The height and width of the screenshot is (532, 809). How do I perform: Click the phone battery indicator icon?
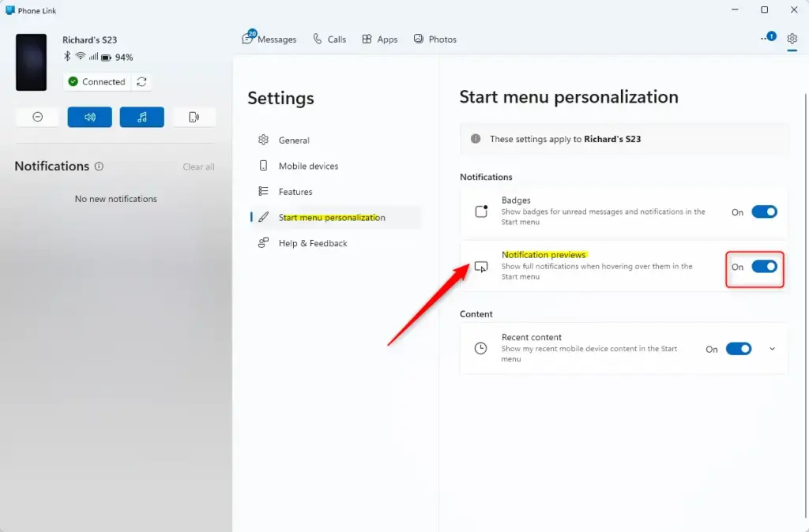point(107,57)
